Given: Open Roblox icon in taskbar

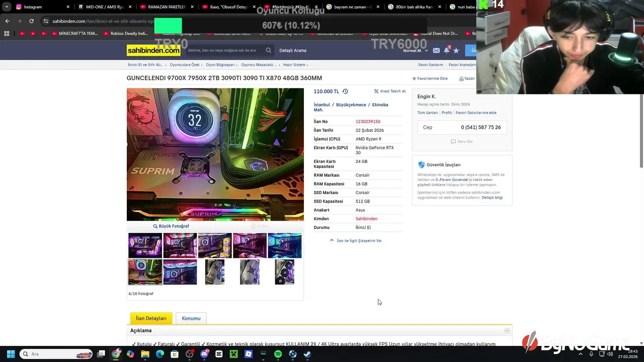Looking at the screenshot, I should tap(249, 354).
